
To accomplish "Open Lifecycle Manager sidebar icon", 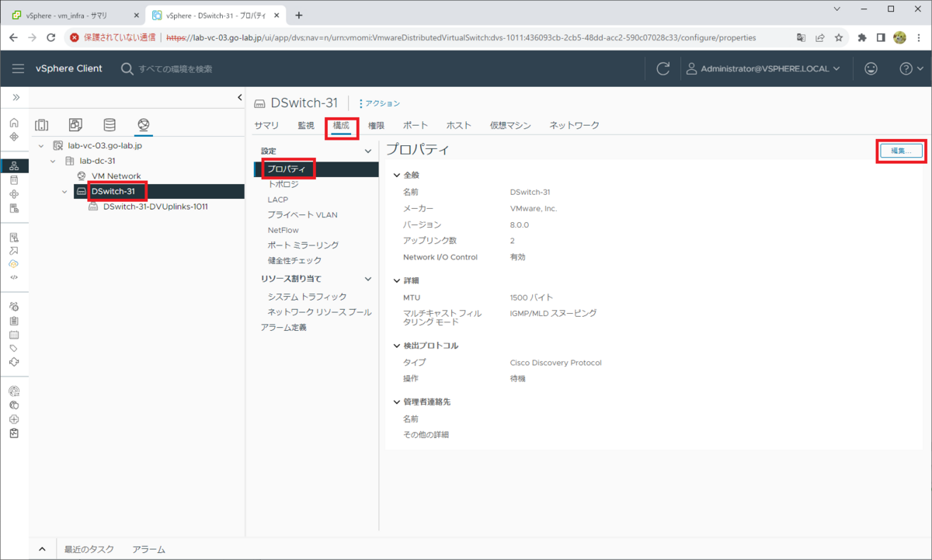I will (14, 362).
